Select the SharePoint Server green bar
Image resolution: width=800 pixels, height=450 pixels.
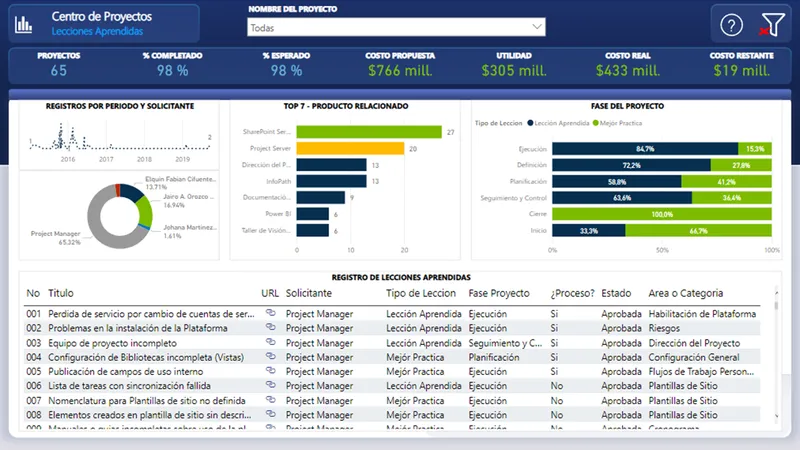(x=369, y=132)
